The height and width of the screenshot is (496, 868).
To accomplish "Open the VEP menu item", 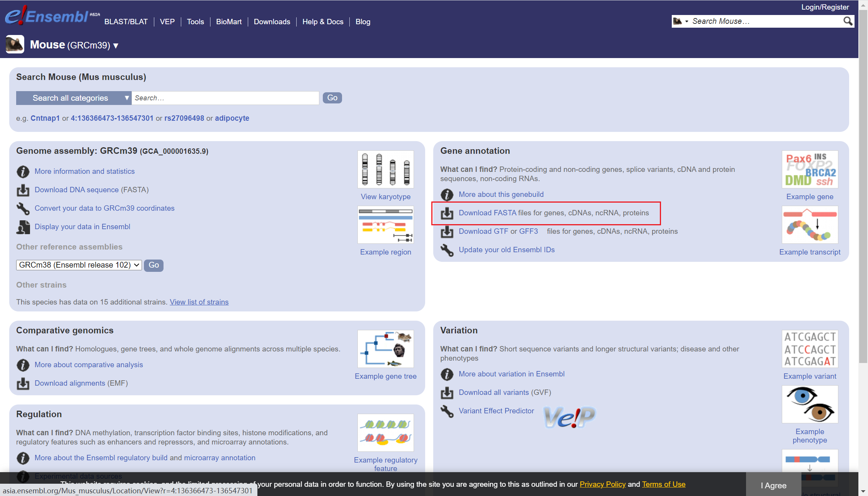I will [x=167, y=22].
